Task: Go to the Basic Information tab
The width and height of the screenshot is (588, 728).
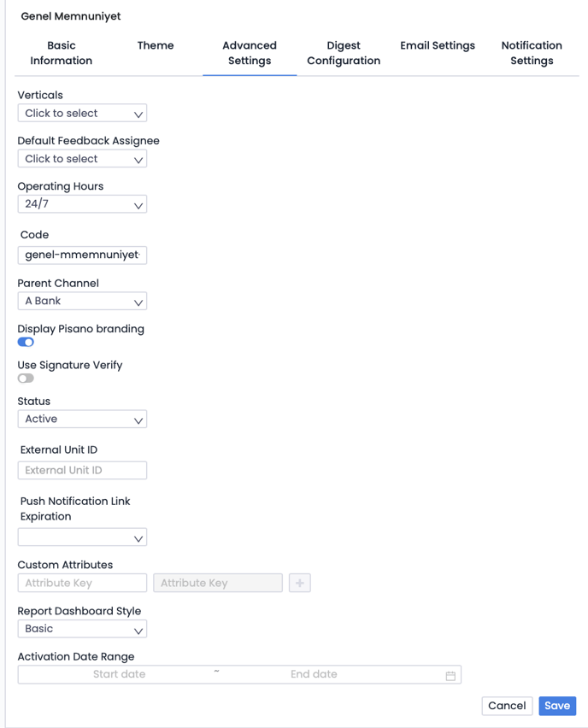Action: (x=61, y=53)
